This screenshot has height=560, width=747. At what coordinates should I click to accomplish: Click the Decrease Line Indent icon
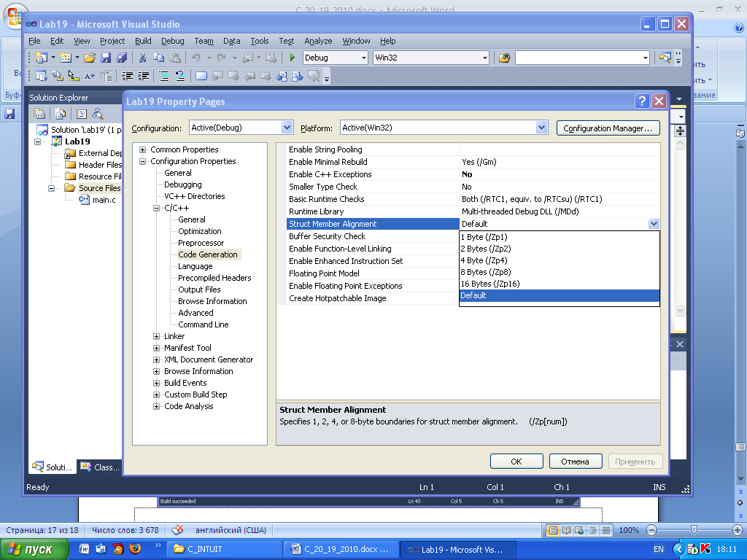pos(127,76)
